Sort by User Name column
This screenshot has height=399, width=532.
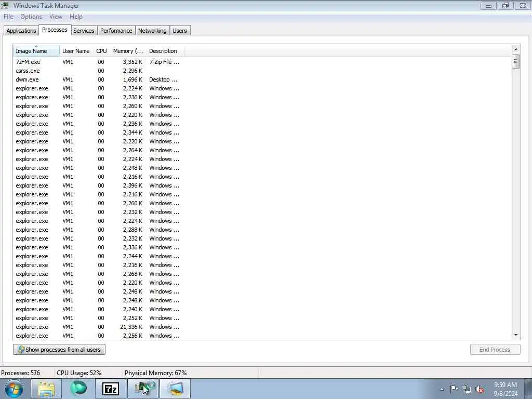[x=76, y=51]
